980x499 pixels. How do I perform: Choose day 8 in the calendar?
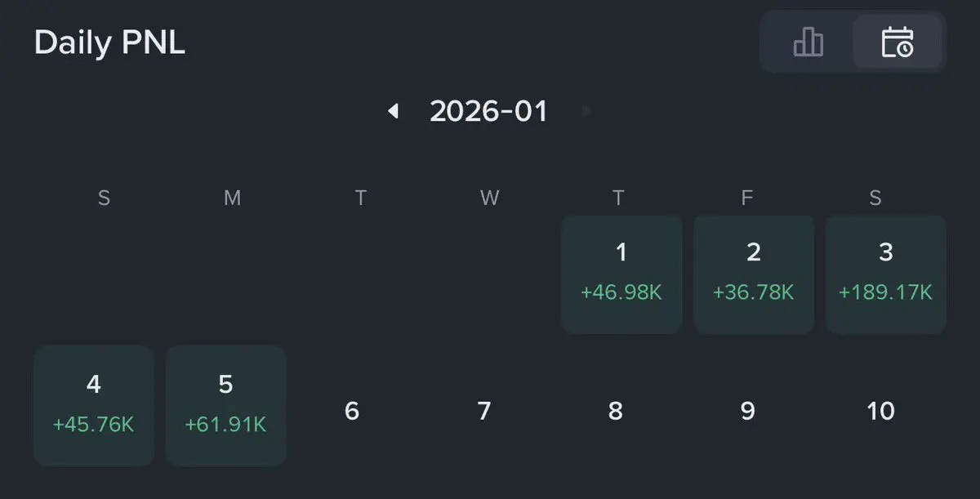(x=616, y=411)
